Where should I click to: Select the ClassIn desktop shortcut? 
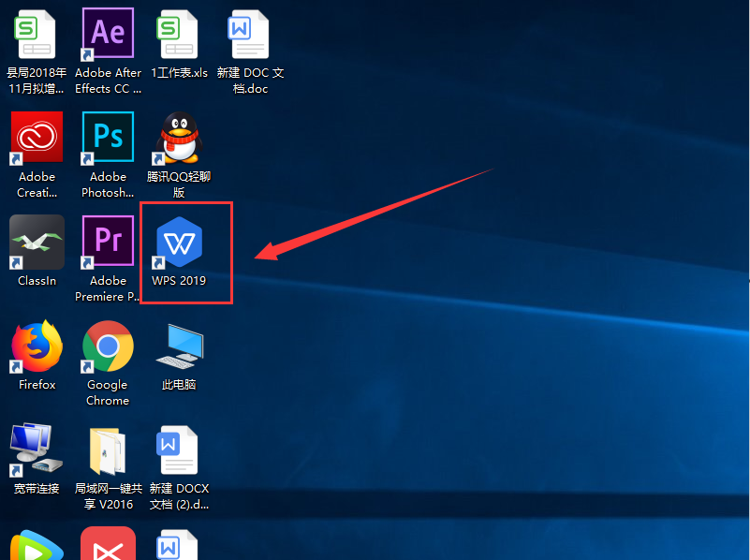[x=37, y=242]
